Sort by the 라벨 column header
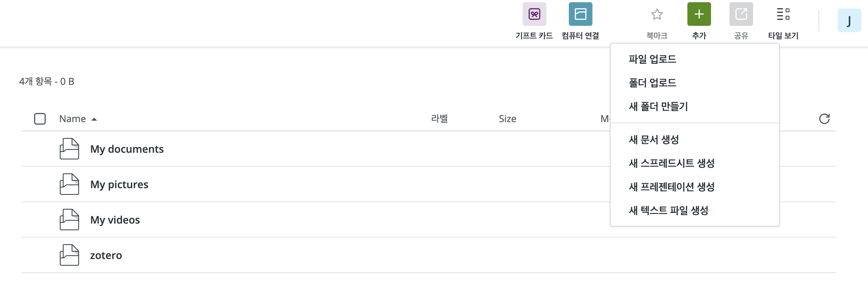The width and height of the screenshot is (868, 290). [440, 119]
